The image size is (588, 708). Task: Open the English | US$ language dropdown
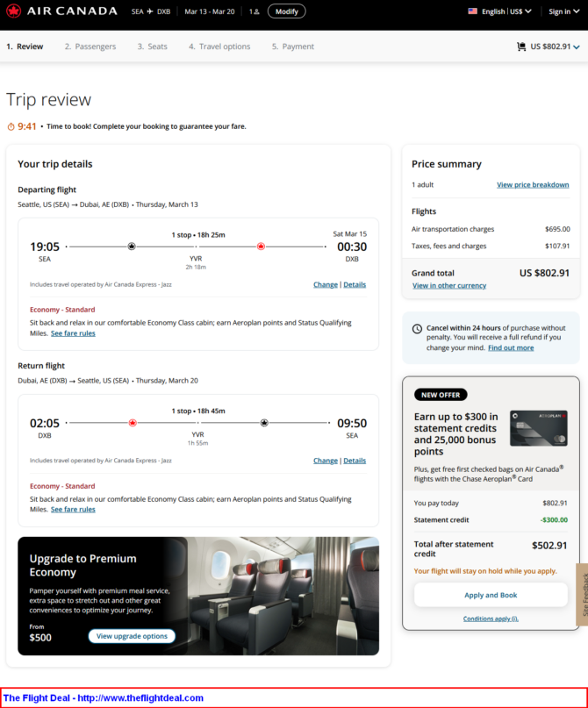506,11
